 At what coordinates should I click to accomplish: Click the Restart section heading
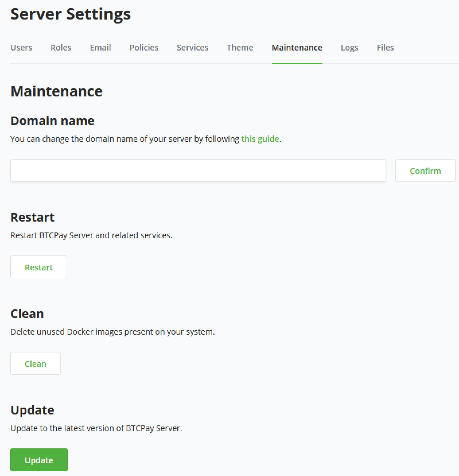point(32,217)
